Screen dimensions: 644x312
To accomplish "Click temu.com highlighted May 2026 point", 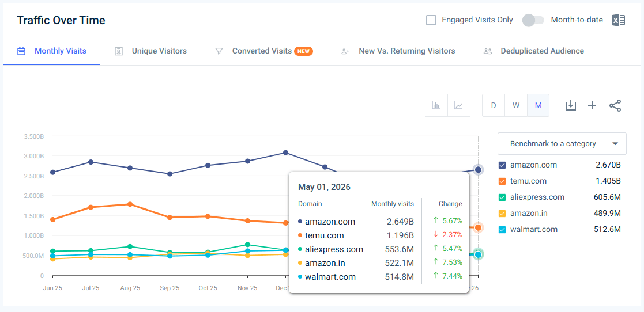I will click(478, 227).
